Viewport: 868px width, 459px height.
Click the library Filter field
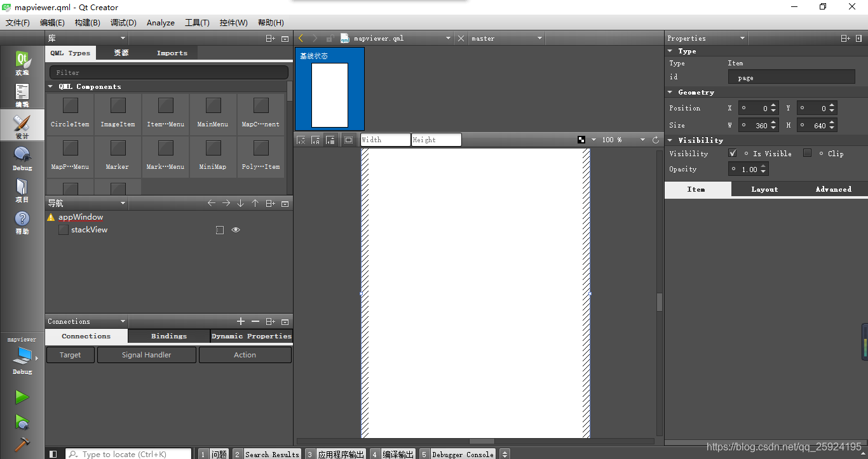click(168, 72)
